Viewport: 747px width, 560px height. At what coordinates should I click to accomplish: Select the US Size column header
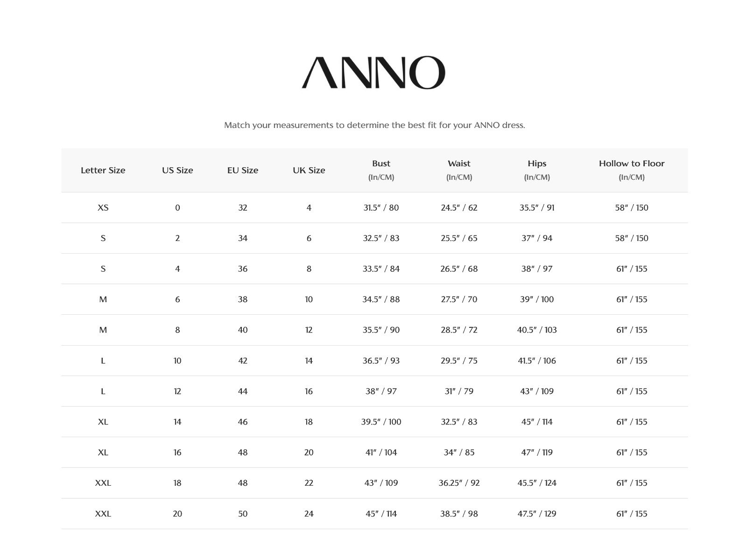177,170
